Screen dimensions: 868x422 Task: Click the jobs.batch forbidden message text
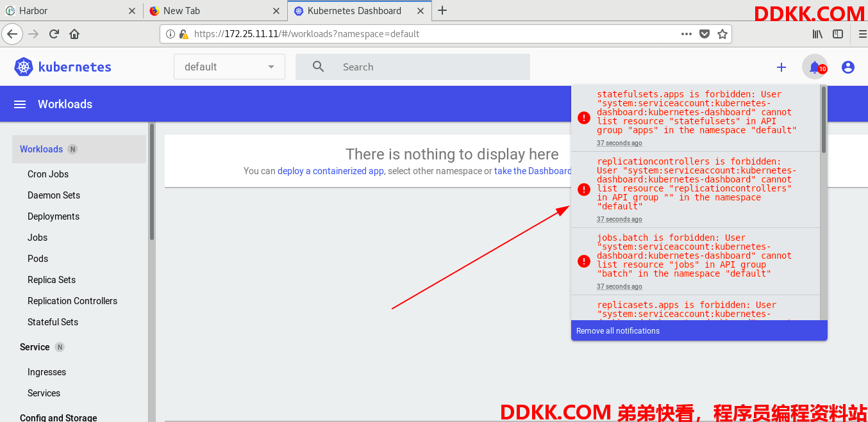[x=695, y=256]
